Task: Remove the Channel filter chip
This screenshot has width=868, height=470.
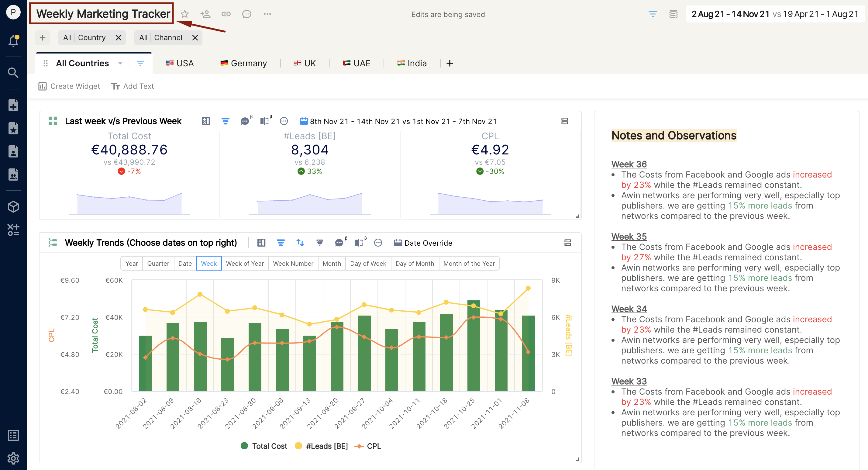Action: click(x=195, y=38)
